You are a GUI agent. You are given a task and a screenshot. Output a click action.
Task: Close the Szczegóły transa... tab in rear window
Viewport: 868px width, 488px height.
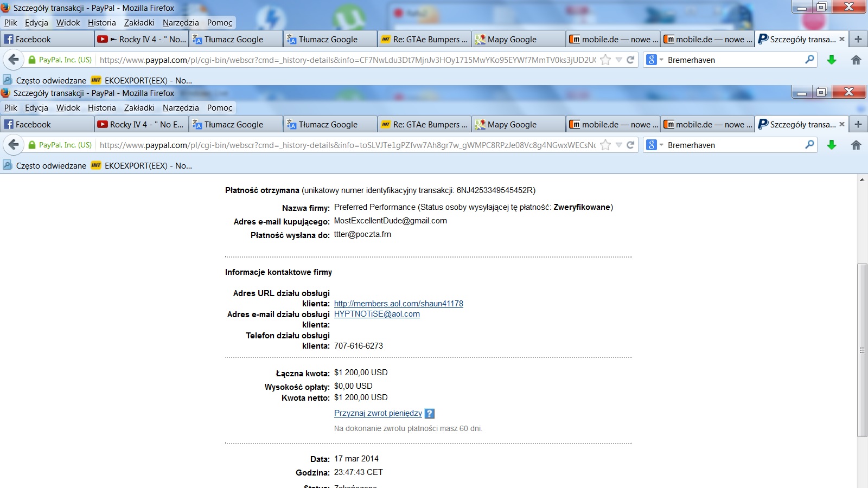842,39
